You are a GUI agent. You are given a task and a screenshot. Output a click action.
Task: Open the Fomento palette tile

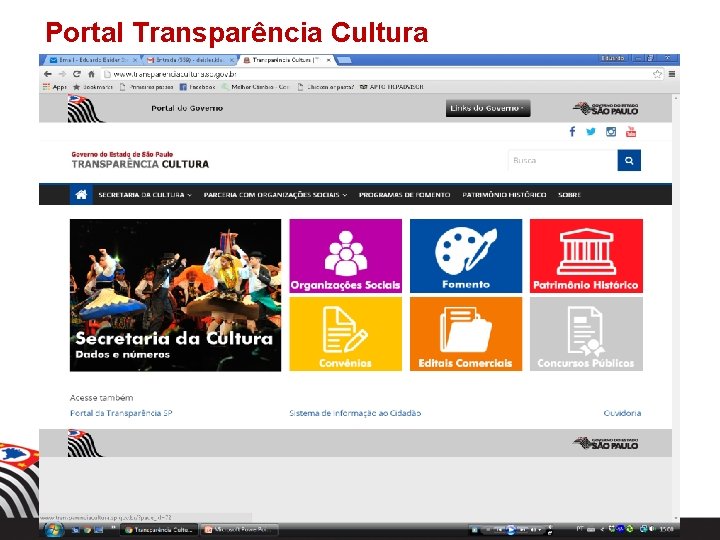pyautogui.click(x=466, y=256)
